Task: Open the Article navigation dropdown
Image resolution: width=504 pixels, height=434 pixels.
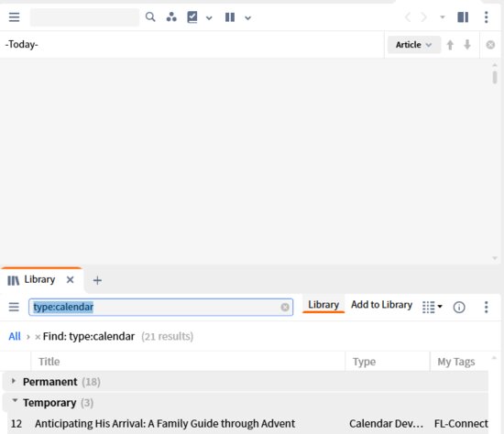Action: [413, 45]
